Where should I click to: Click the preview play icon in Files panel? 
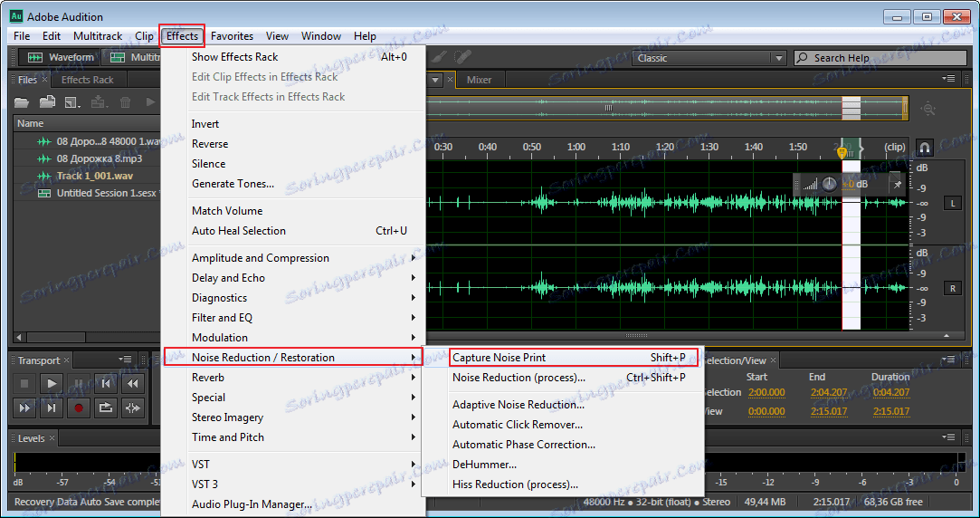coord(150,102)
